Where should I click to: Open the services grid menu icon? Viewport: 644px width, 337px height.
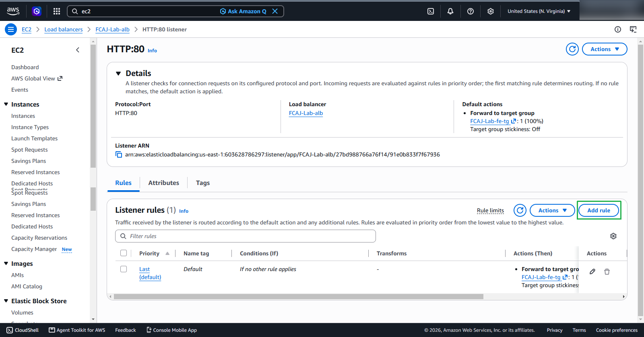pyautogui.click(x=57, y=11)
